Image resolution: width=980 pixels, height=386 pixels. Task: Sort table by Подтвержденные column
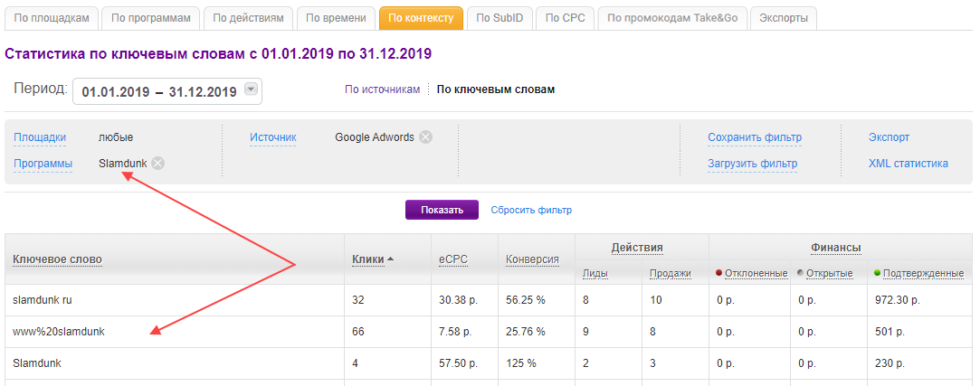(923, 273)
